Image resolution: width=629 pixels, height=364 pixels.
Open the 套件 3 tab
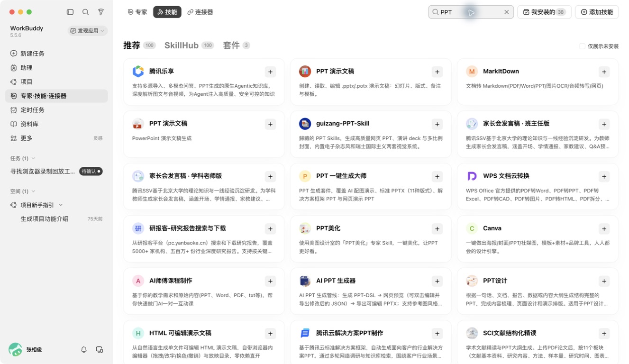(236, 45)
